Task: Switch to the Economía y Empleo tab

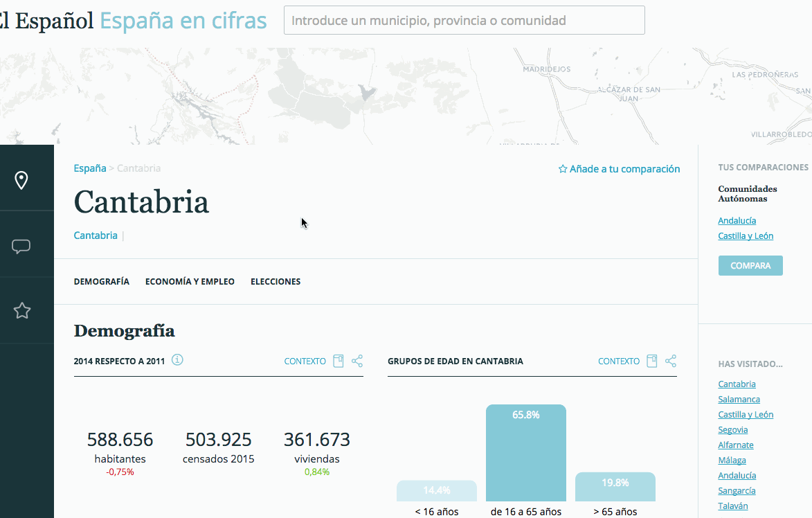Action: coord(190,281)
